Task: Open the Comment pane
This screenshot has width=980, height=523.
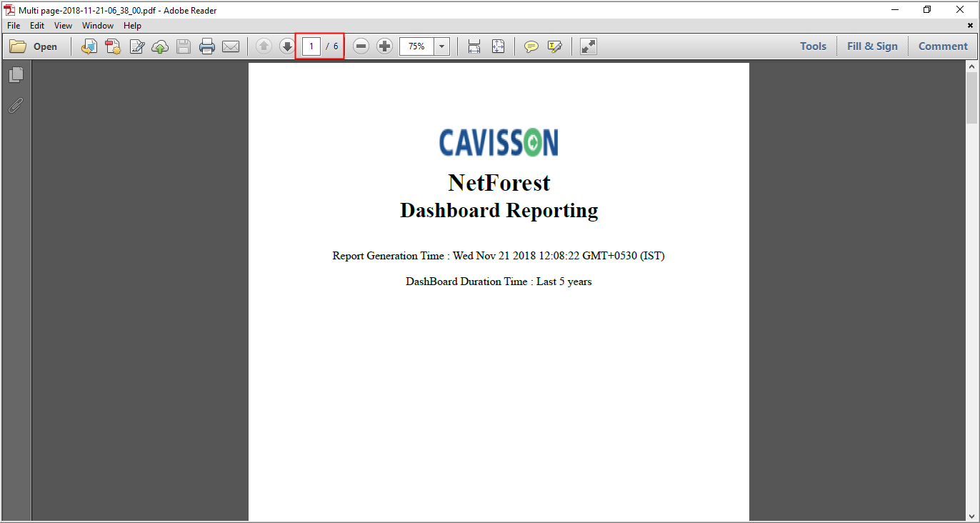Action: [x=943, y=46]
